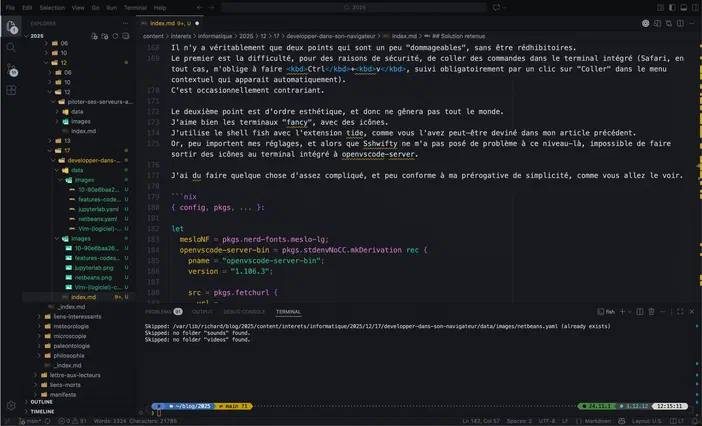Collapse all folders in explorer

click(126, 36)
